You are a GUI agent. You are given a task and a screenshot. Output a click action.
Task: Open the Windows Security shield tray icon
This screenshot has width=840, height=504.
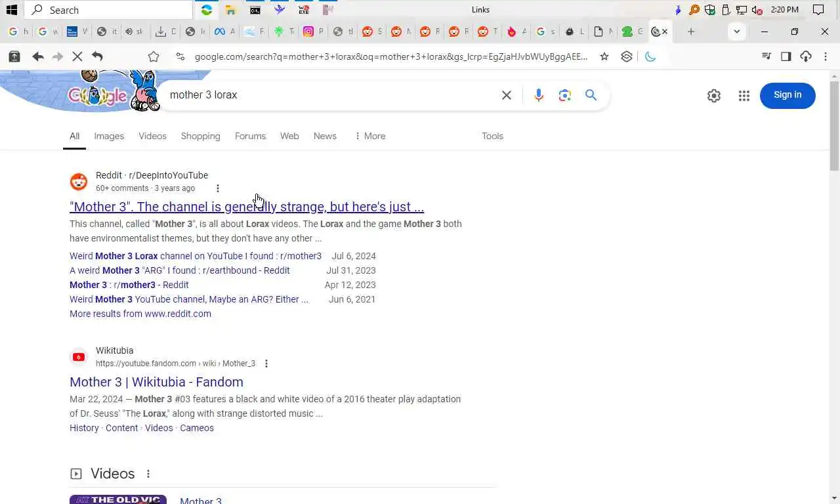(x=710, y=10)
